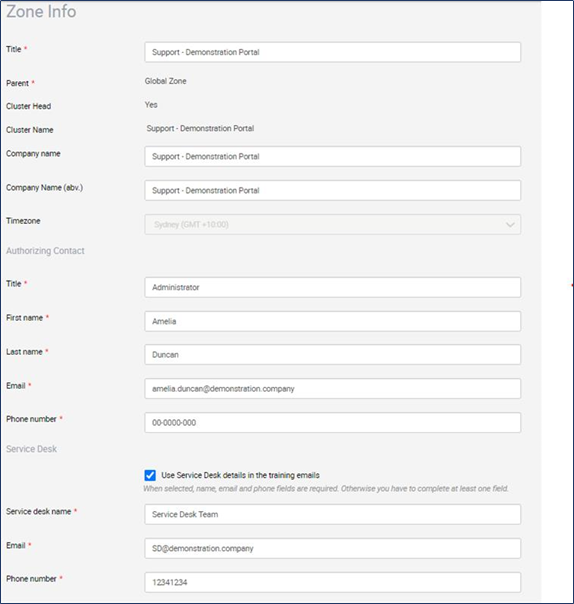The image size is (574, 604).
Task: Click the Company Name (abv.) field
Action: click(x=332, y=190)
